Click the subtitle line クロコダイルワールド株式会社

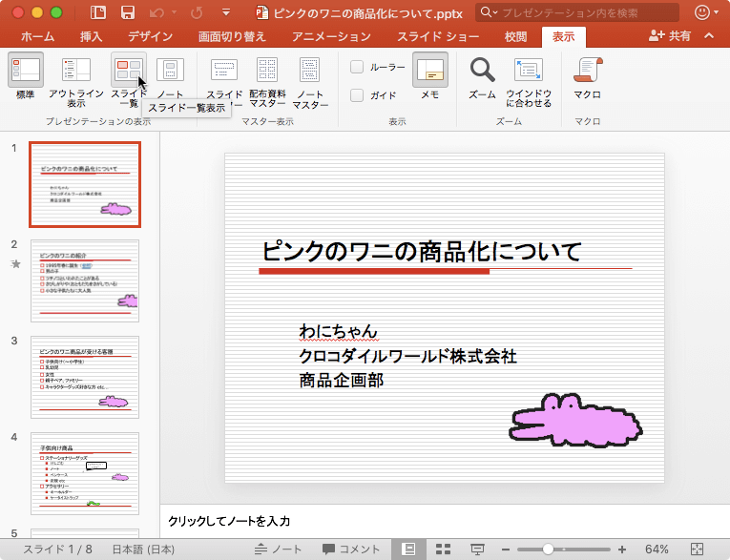click(x=407, y=356)
